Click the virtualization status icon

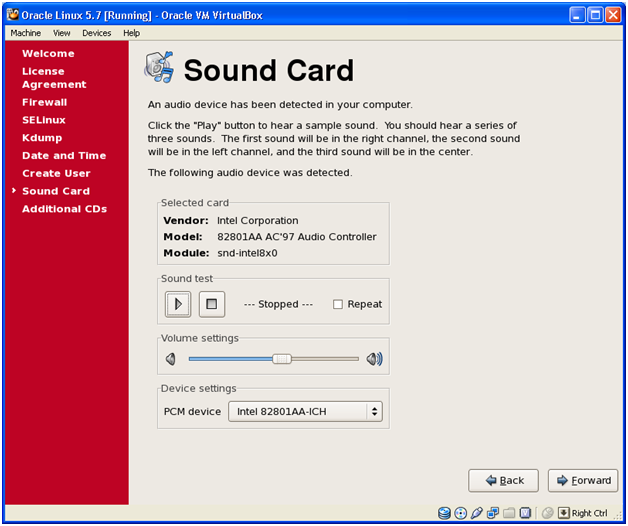pos(525,513)
